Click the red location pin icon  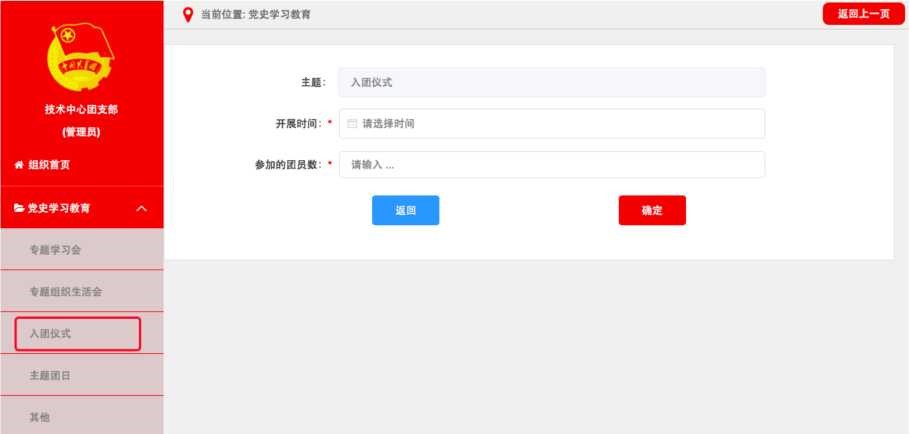click(x=188, y=14)
